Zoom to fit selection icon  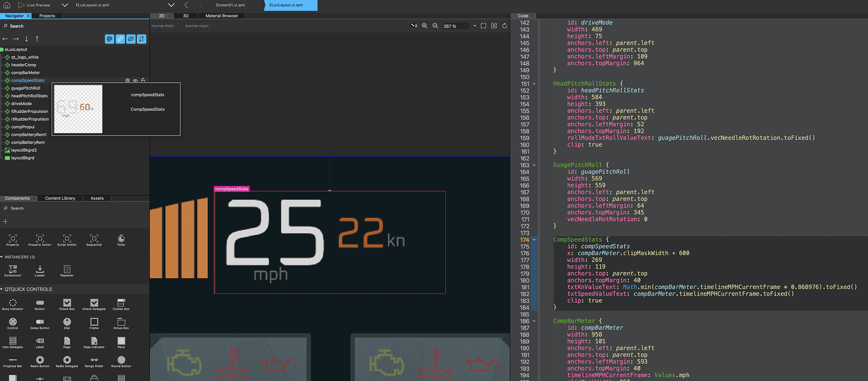[x=494, y=26]
